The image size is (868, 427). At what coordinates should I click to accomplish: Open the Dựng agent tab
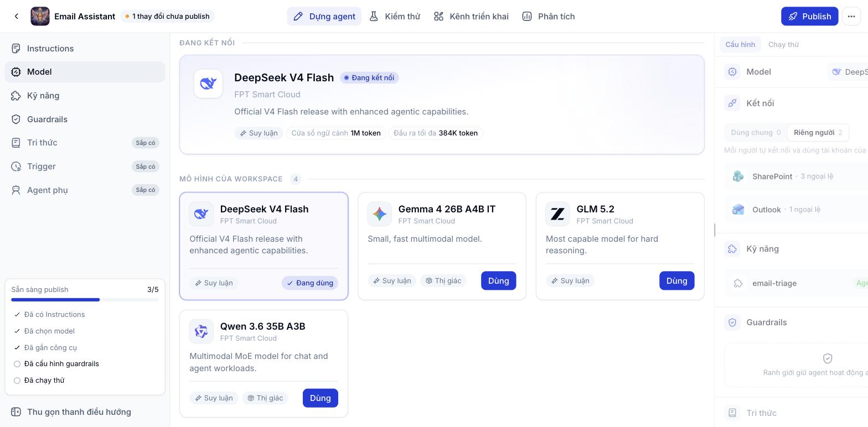point(324,17)
